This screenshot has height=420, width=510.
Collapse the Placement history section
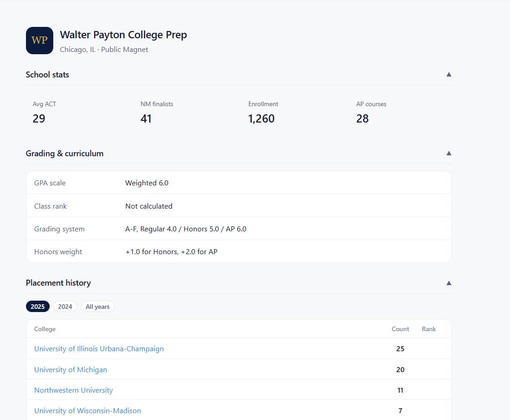click(x=449, y=283)
